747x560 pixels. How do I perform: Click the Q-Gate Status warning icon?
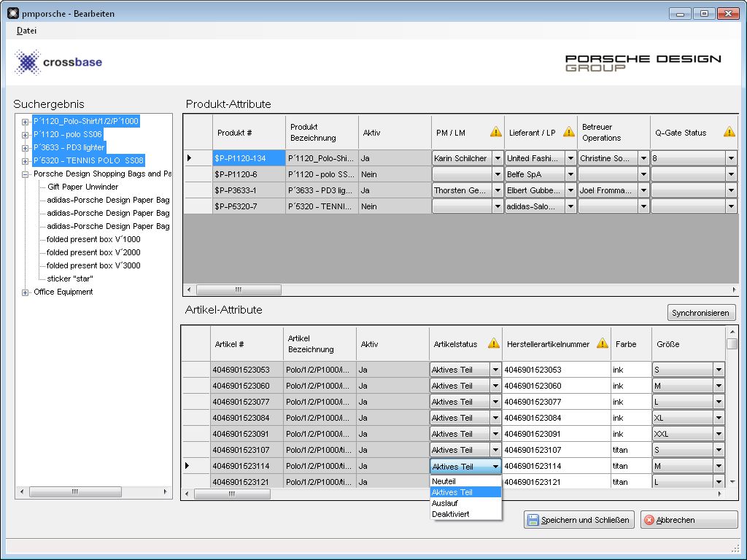(729, 132)
